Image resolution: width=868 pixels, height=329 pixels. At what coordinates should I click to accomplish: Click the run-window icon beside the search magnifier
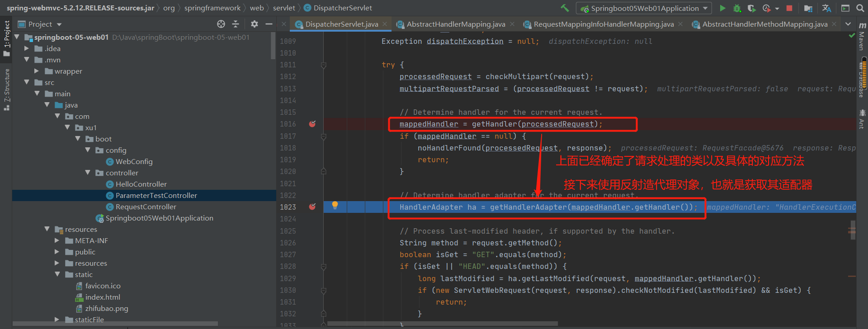coord(845,8)
